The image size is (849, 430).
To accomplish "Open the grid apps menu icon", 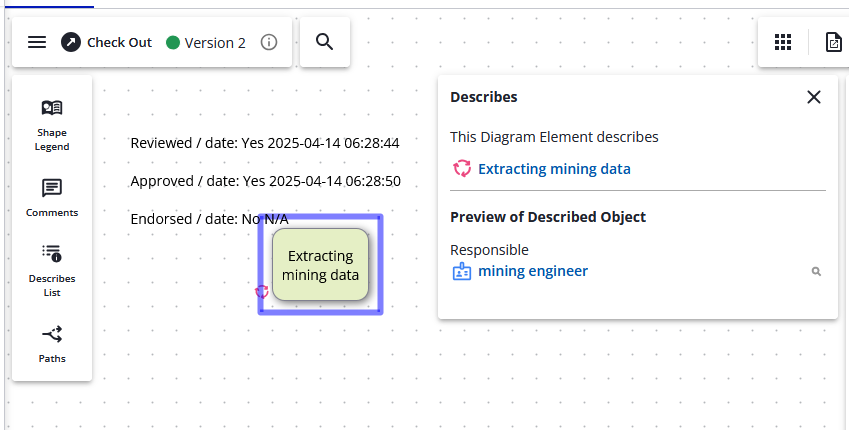I will pos(783,42).
